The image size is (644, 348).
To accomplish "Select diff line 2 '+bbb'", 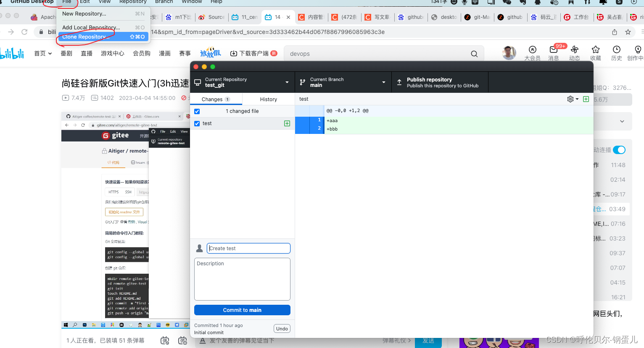I will tap(444, 129).
